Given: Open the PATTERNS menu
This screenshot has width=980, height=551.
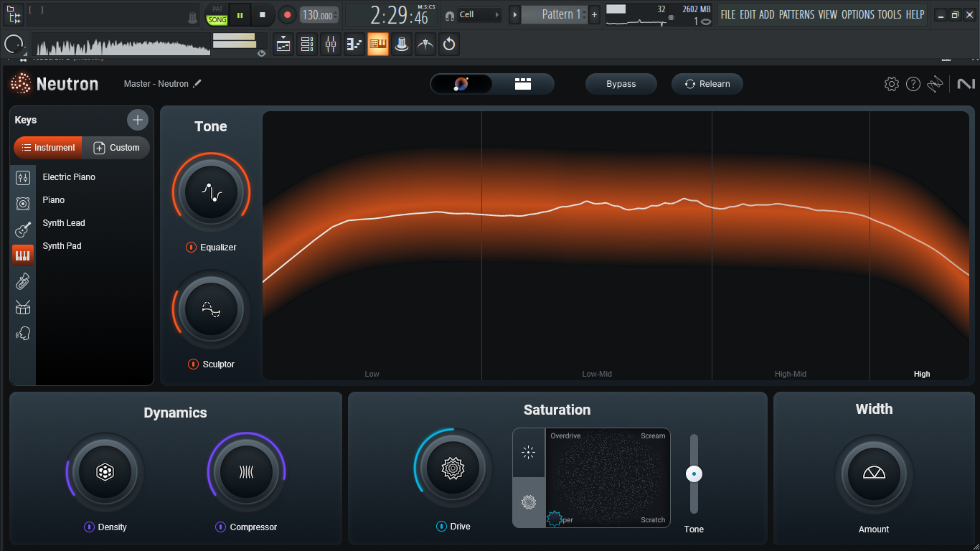Looking at the screenshot, I should pyautogui.click(x=796, y=14).
